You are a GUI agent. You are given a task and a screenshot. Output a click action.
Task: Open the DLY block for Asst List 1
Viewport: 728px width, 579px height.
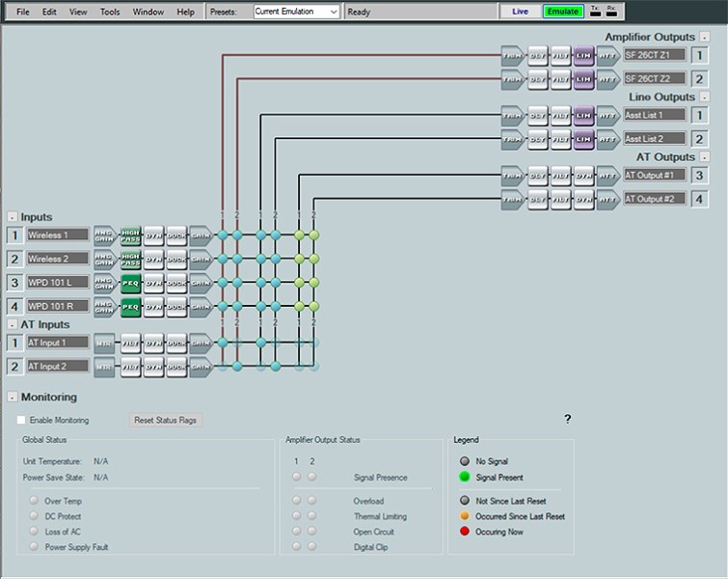click(537, 116)
